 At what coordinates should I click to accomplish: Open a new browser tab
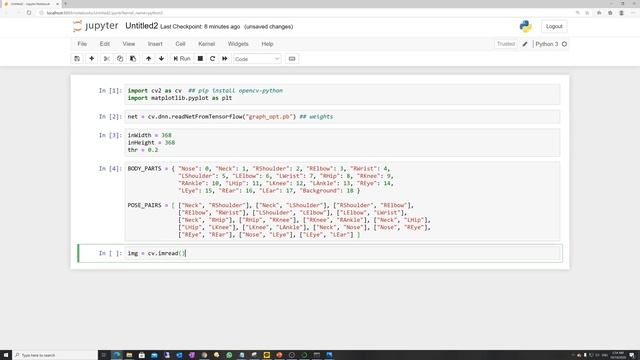tap(65, 4)
